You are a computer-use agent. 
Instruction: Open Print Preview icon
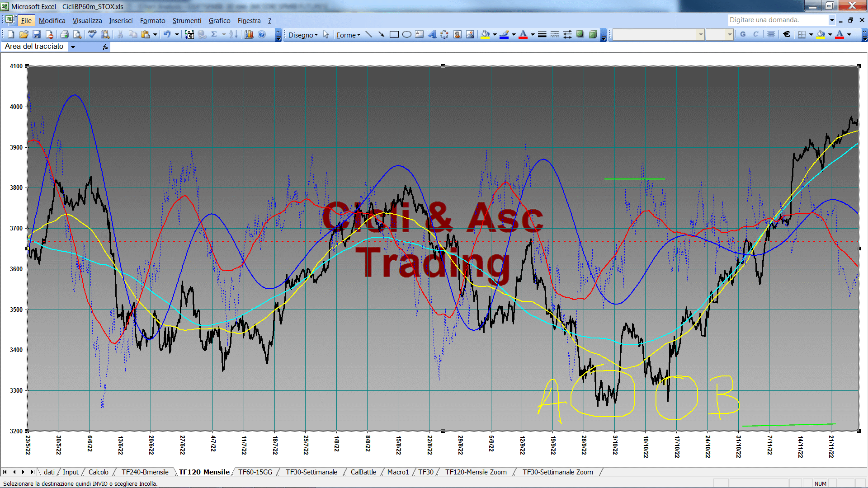click(x=77, y=34)
